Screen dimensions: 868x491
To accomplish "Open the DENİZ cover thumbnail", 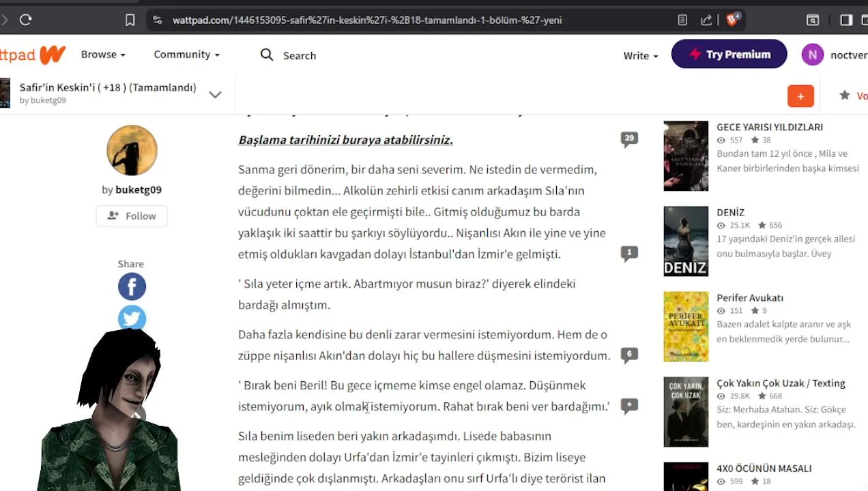I will click(x=686, y=241).
